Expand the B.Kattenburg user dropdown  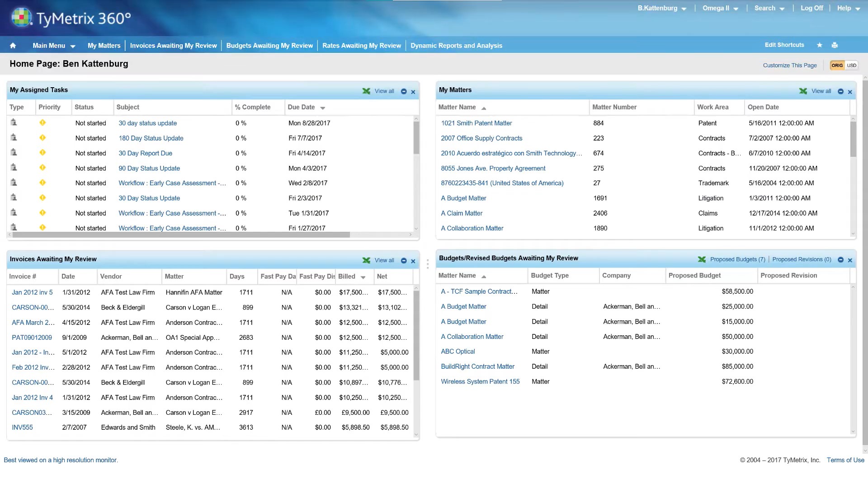click(662, 8)
